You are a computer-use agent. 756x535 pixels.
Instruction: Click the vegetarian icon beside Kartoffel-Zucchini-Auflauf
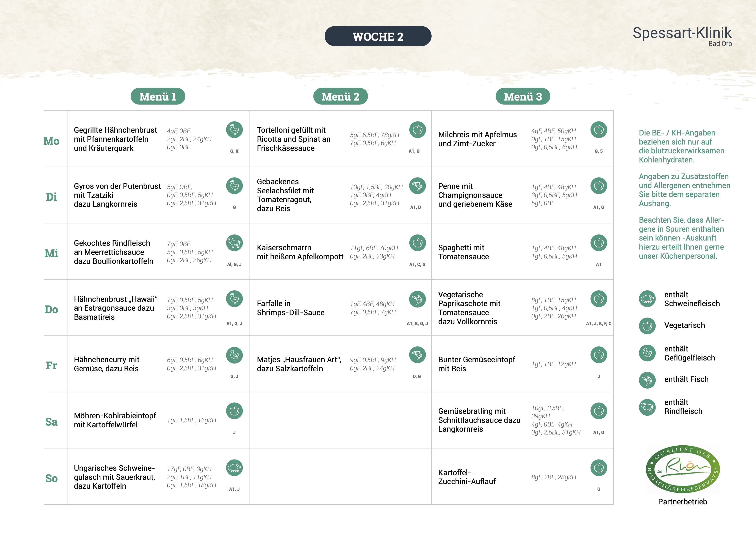598,467
